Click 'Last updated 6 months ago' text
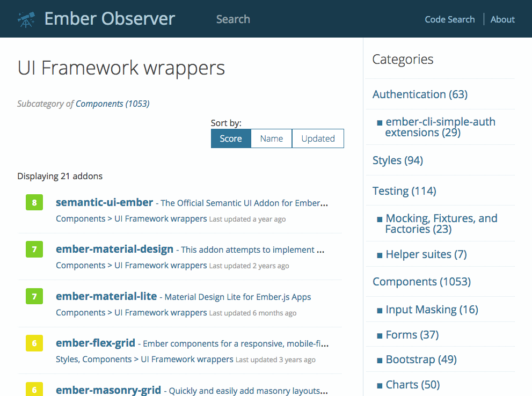 tap(253, 313)
